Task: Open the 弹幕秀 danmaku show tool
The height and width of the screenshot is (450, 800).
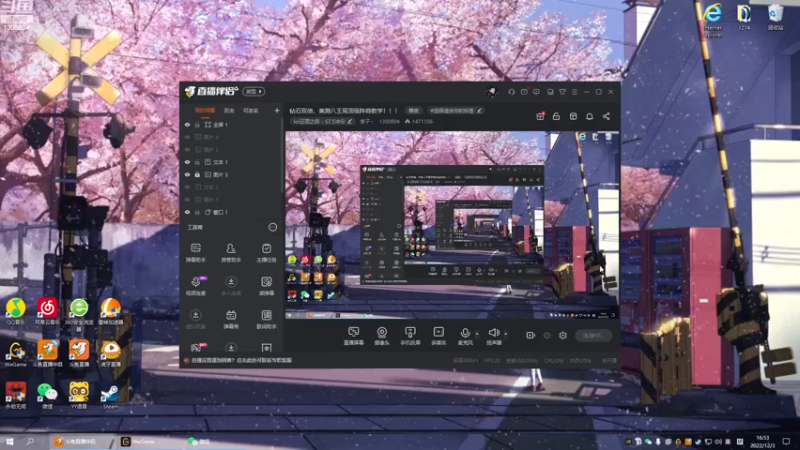Action: coord(231,319)
